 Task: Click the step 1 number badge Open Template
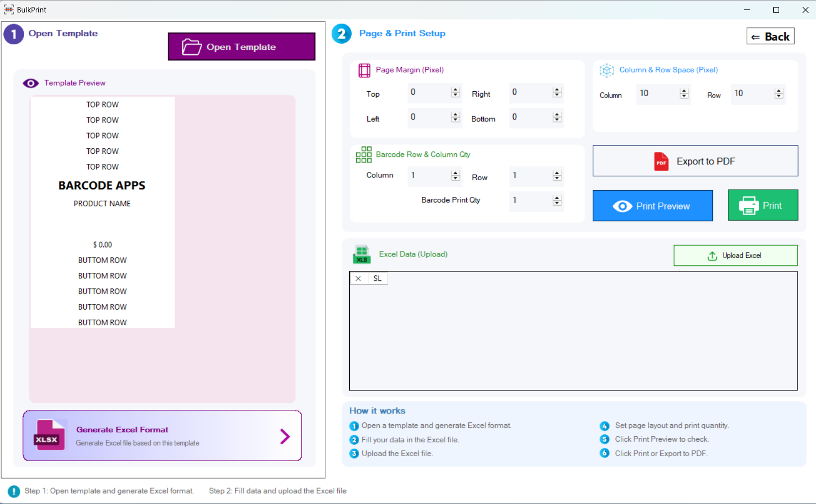[x=14, y=34]
